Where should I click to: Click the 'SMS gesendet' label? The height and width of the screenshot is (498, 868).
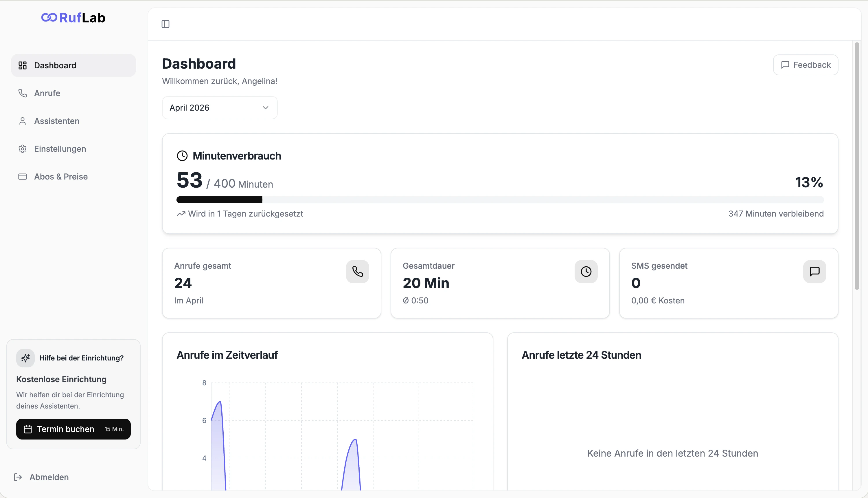[659, 266]
